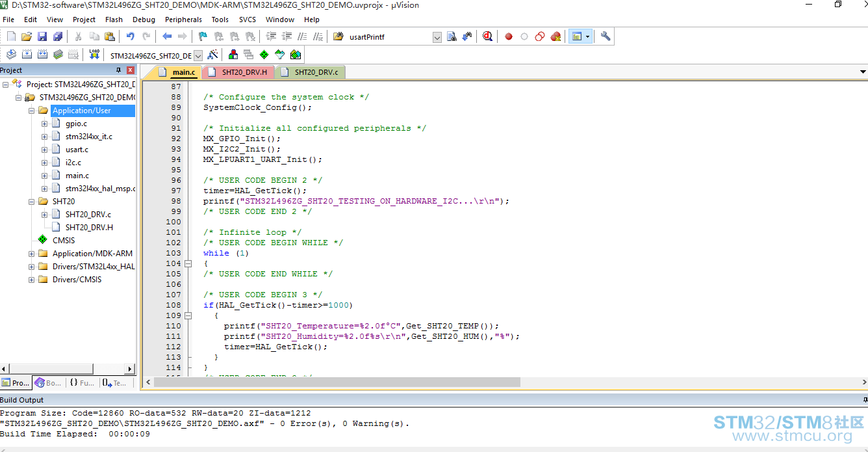Open the find text dropdown arrow
This screenshot has height=452, width=868.
(x=437, y=37)
